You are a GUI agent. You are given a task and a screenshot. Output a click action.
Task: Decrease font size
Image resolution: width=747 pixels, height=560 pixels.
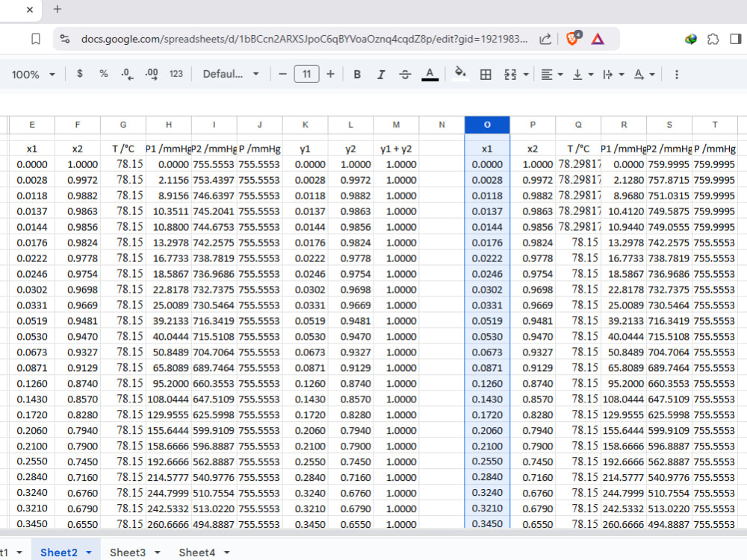(282, 74)
